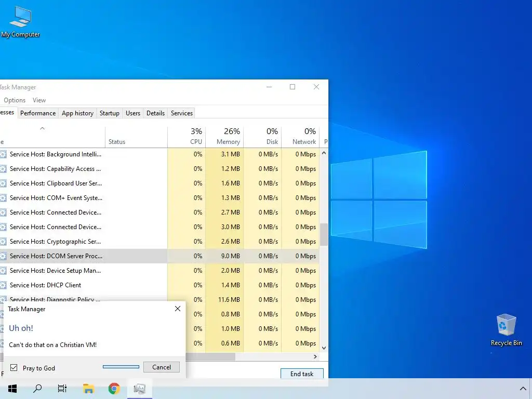Maximize the Task Manager window
This screenshot has height=399, width=532.
[292, 87]
